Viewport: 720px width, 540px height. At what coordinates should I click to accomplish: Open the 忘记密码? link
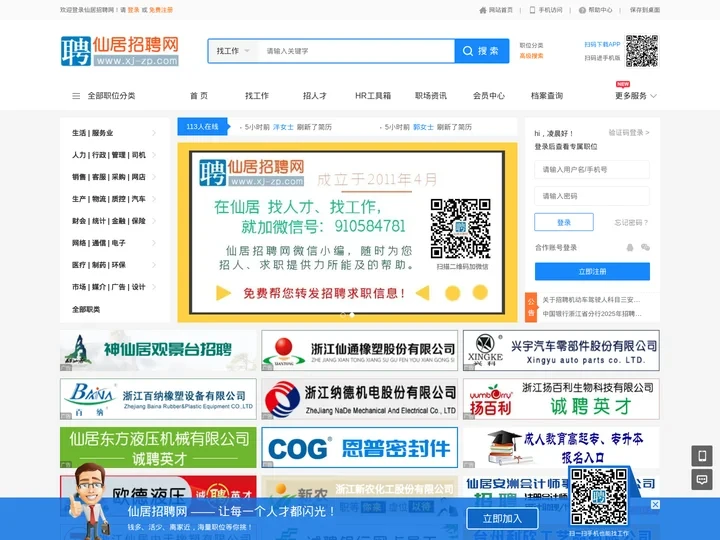[x=631, y=223]
